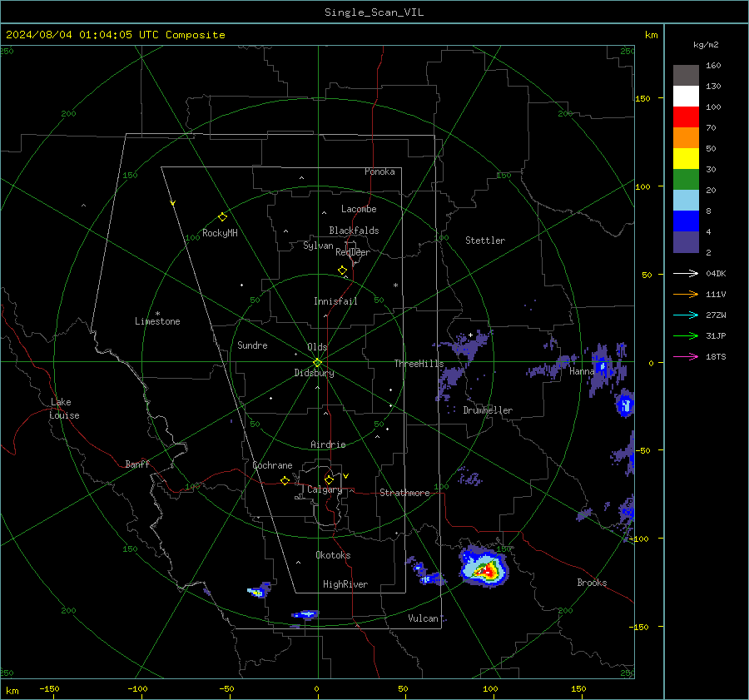Click the 2024/08/04 01:04:05 UTC timestamp
Screen dimensions: 749x700
click(x=115, y=35)
